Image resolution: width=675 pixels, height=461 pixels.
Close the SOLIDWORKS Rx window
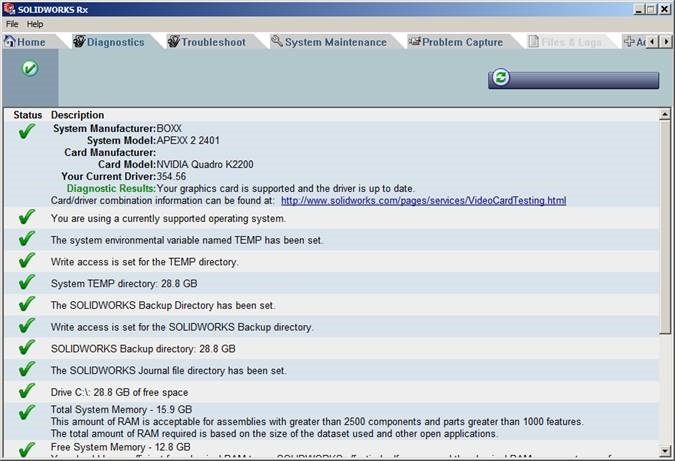point(665,9)
